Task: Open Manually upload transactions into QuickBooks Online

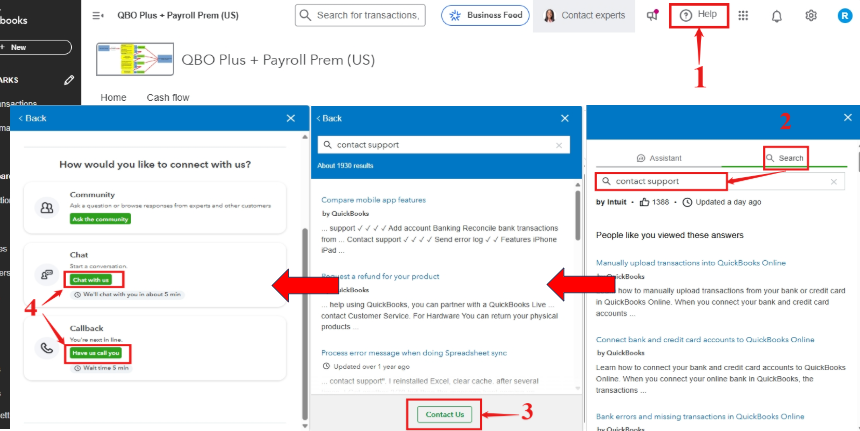Action: (691, 263)
